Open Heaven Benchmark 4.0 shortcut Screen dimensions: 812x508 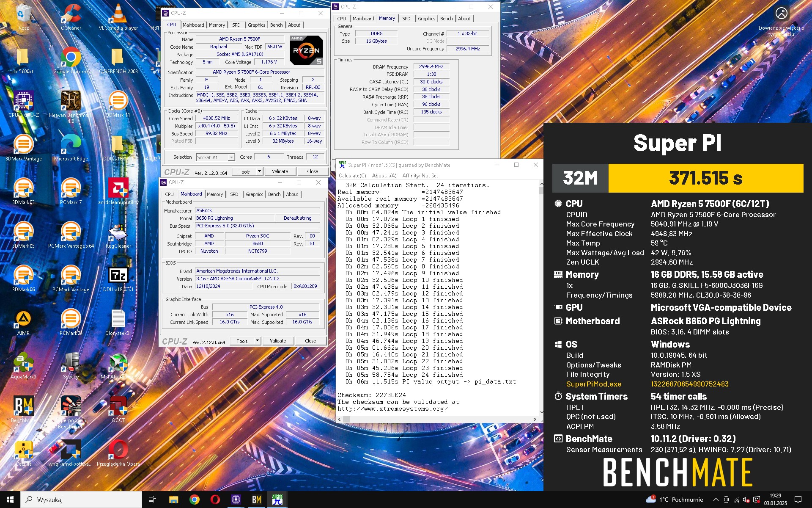pyautogui.click(x=71, y=107)
